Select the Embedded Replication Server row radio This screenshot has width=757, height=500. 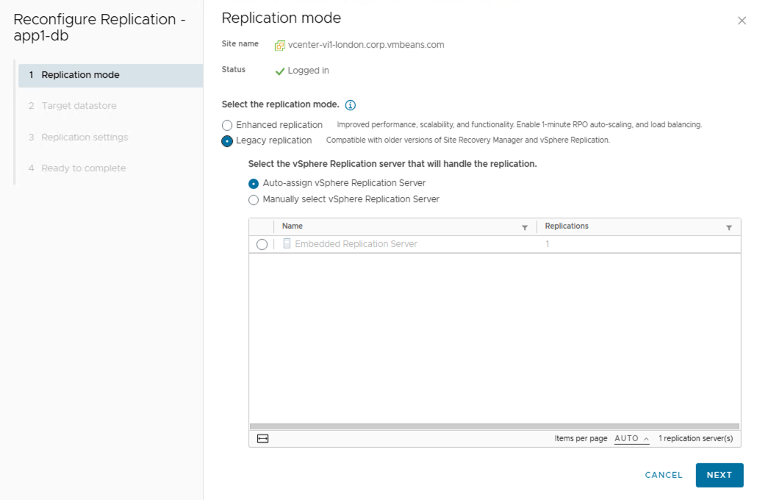(x=262, y=244)
